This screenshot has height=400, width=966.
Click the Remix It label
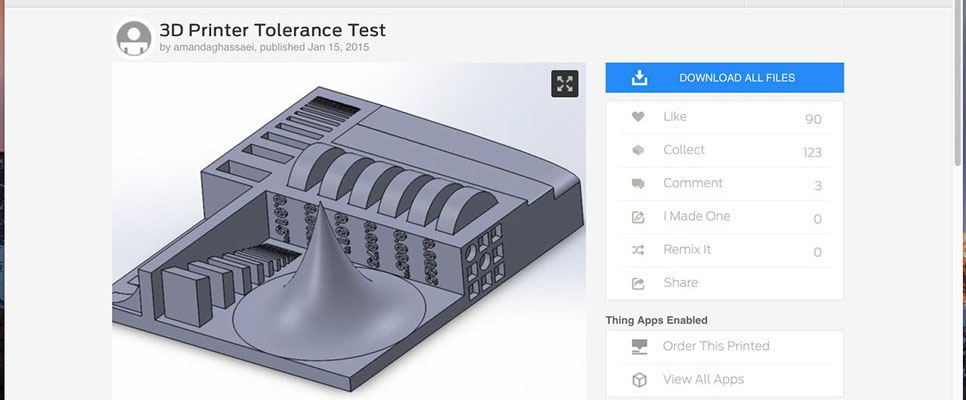pyautogui.click(x=688, y=250)
